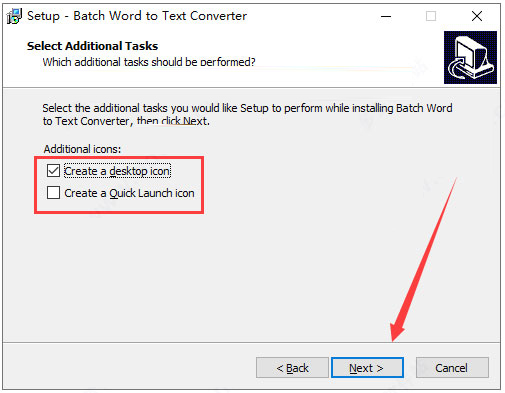Minimize the Setup window
The width and height of the screenshot is (505, 393).
(386, 16)
